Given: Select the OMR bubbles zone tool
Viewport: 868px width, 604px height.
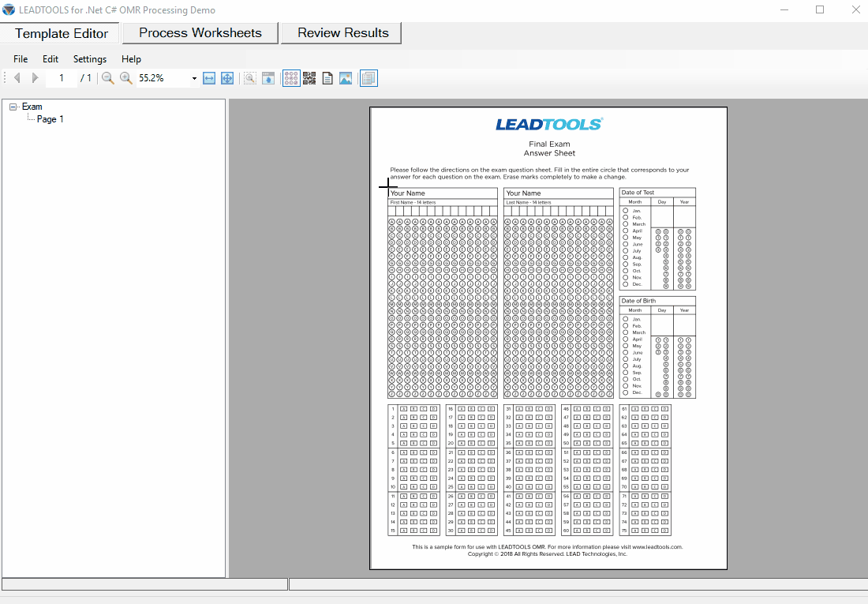Looking at the screenshot, I should 290,77.
